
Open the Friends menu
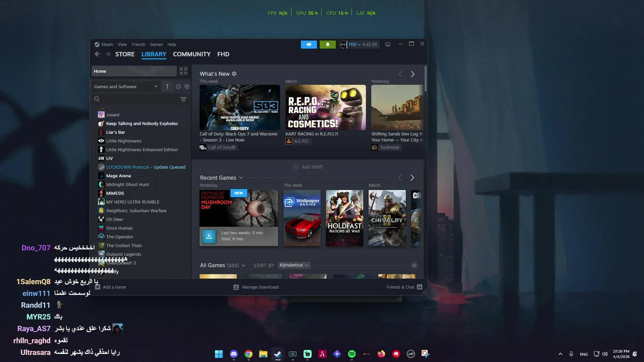point(138,44)
